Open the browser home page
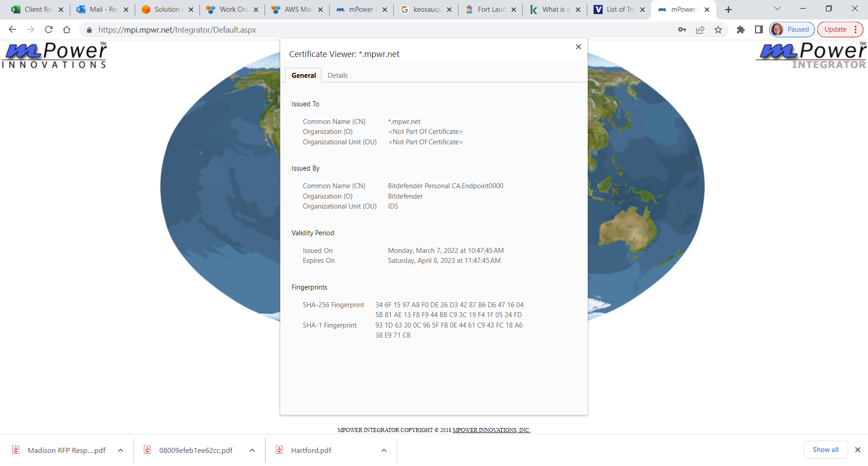 [67, 29]
